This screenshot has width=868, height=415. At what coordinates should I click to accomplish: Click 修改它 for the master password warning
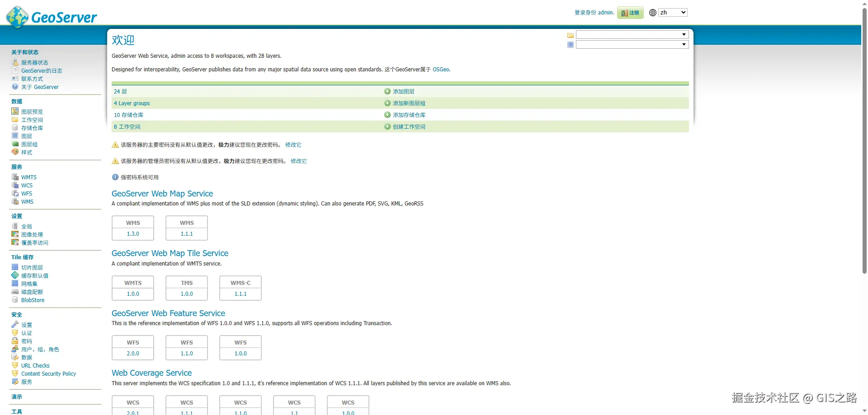(293, 145)
